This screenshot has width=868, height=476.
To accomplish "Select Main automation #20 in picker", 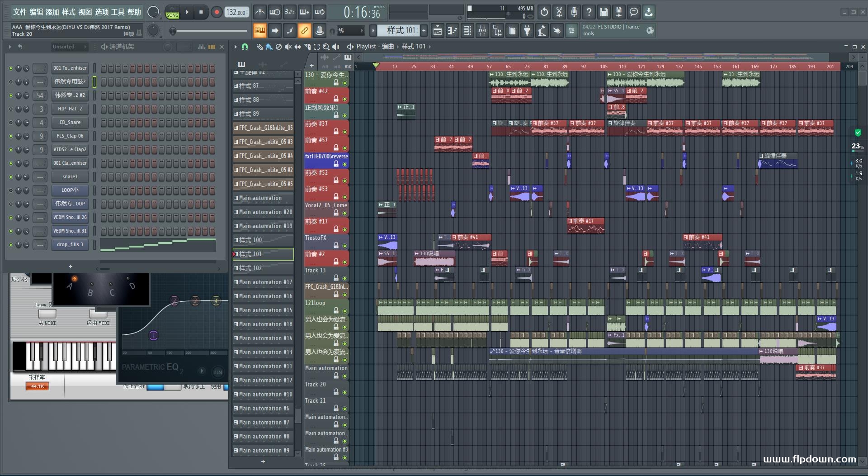I will click(263, 212).
